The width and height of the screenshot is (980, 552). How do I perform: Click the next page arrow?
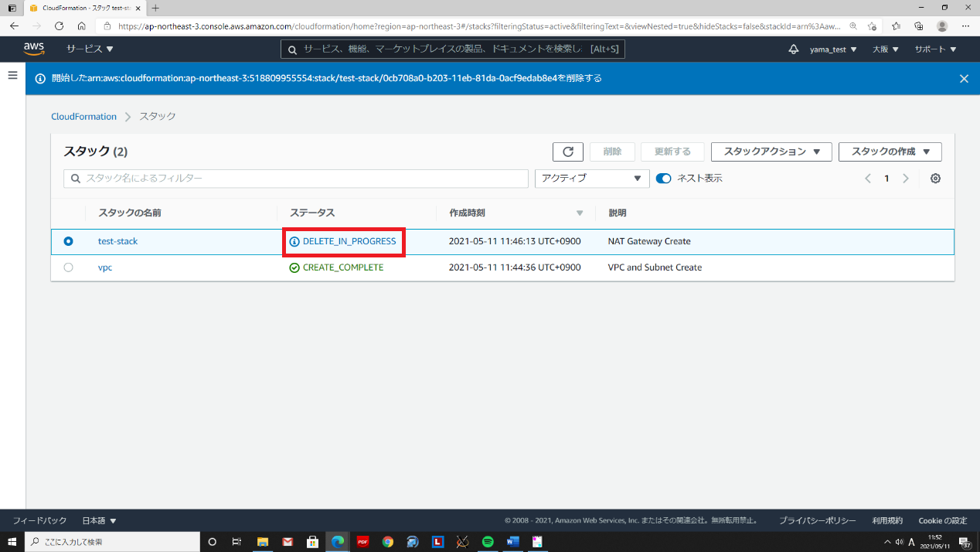tap(906, 179)
